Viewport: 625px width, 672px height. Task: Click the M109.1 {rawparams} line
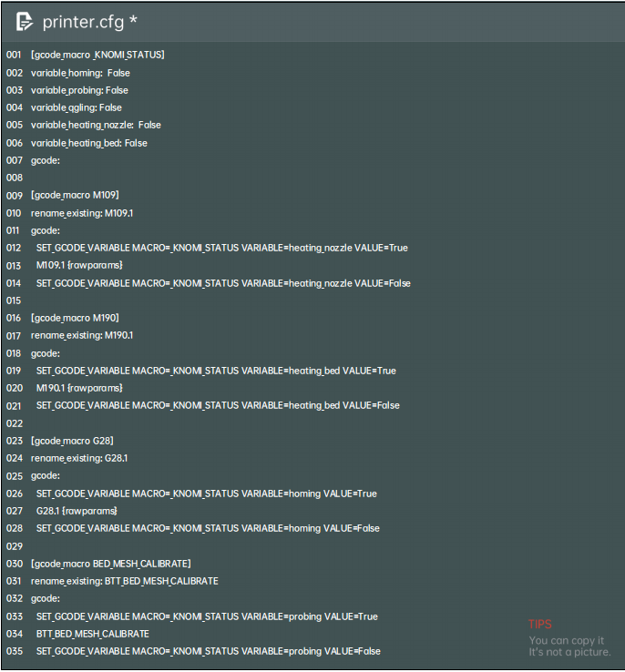tap(79, 265)
